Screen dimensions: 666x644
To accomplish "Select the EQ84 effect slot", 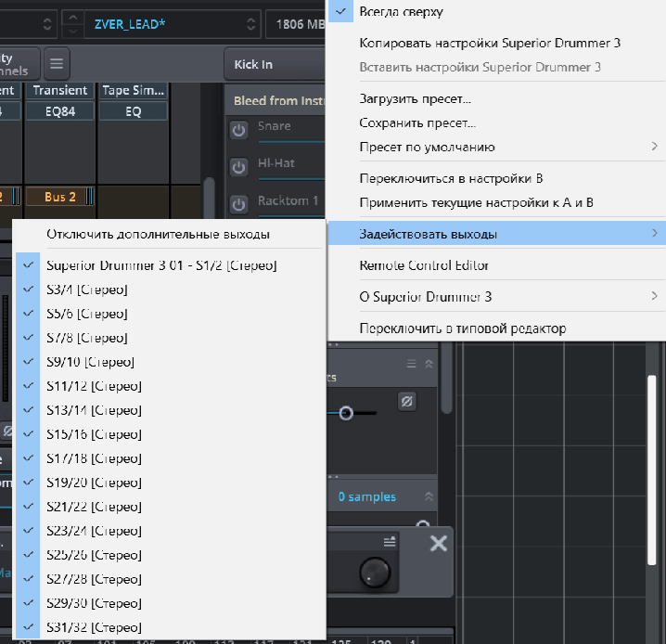I will [60, 111].
